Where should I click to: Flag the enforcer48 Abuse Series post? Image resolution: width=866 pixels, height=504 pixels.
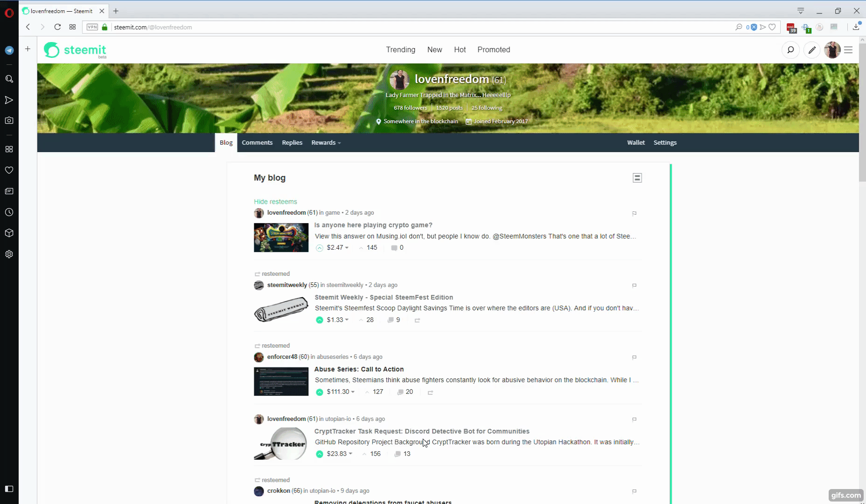point(634,357)
